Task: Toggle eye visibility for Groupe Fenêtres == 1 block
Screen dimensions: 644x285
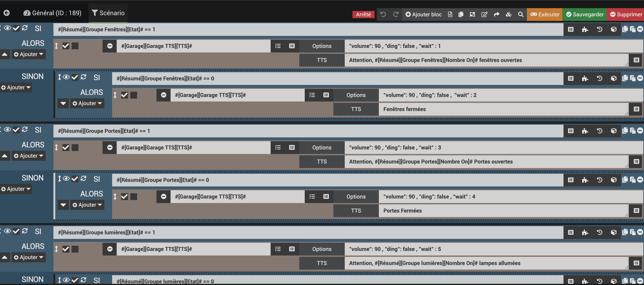Action: 8,28
